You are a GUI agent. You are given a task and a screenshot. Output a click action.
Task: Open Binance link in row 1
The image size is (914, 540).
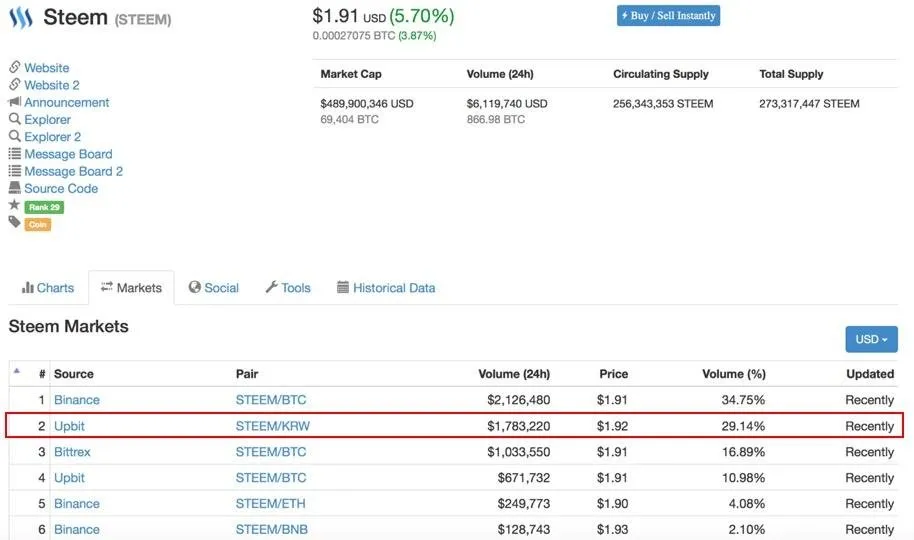(x=77, y=400)
